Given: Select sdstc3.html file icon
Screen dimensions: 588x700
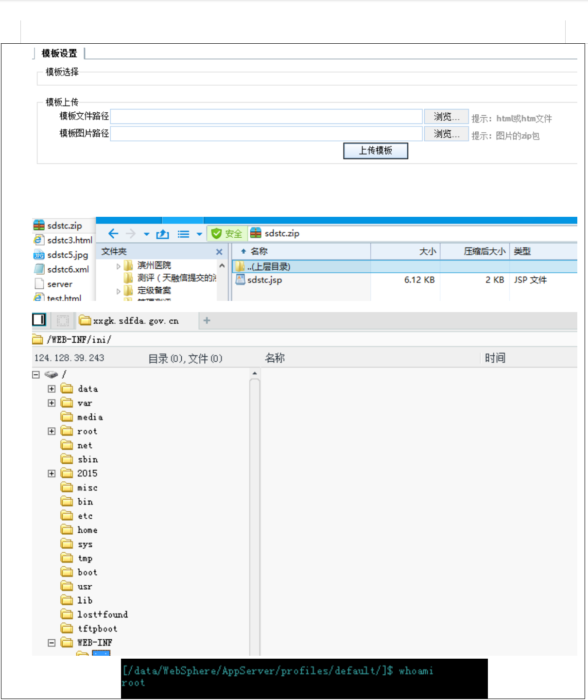Looking at the screenshot, I should coord(39,240).
